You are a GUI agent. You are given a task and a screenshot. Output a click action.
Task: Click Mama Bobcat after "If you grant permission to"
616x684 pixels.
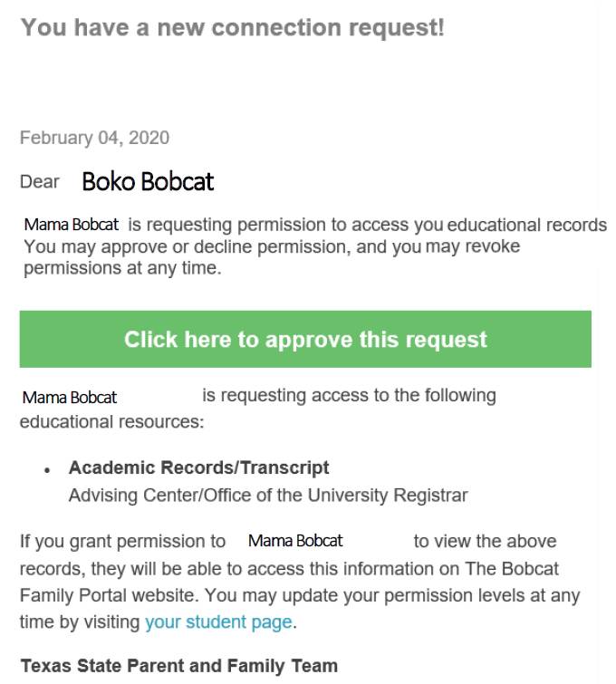[x=295, y=541]
